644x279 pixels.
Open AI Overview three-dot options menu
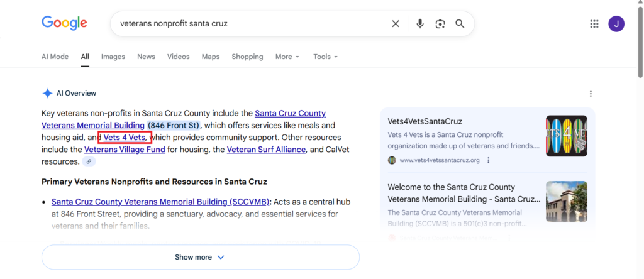(591, 94)
